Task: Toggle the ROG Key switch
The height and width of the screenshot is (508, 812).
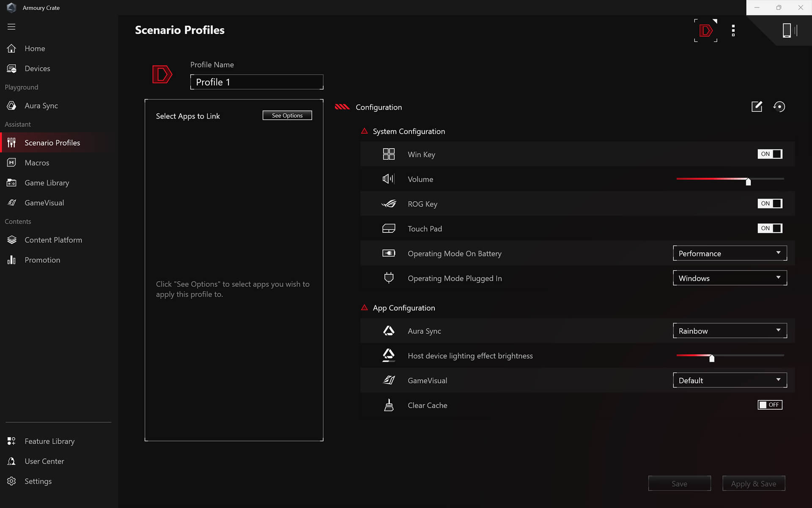Action: coord(770,204)
